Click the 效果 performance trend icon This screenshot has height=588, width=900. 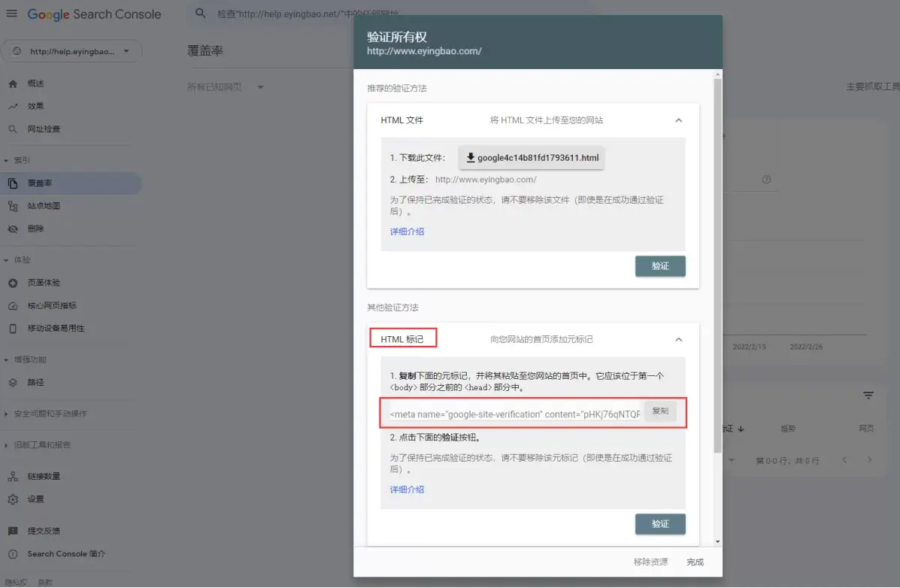pyautogui.click(x=13, y=107)
